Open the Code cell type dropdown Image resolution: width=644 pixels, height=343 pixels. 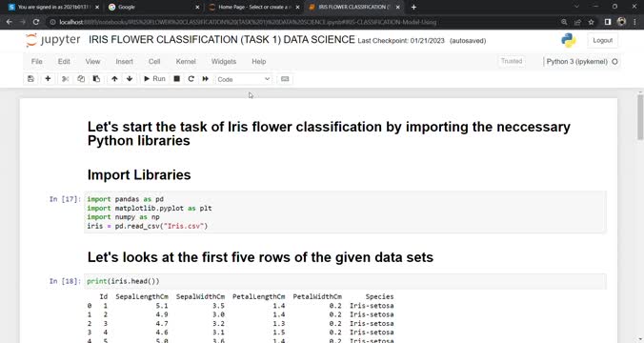tap(244, 79)
